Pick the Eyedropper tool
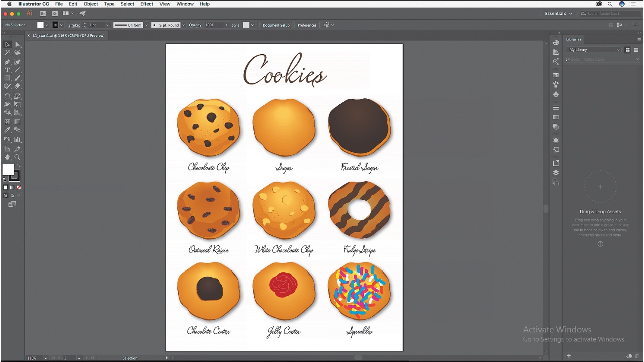This screenshot has width=644, height=362. (x=7, y=130)
